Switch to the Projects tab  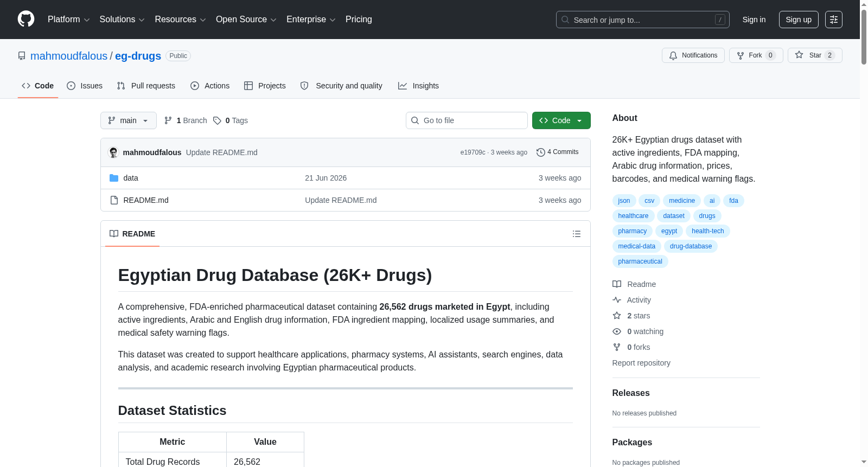(x=265, y=86)
